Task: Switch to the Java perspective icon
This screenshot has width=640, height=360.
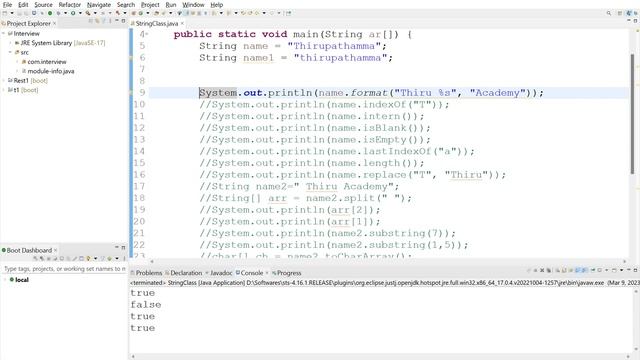Action: (629, 13)
